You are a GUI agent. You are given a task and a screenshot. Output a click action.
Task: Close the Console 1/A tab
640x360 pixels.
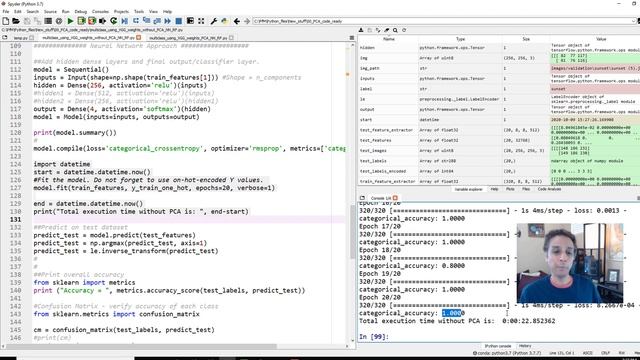point(395,198)
